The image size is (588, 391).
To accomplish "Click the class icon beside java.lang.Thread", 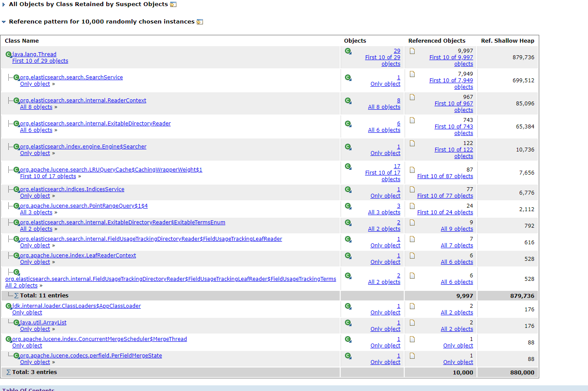I will pos(9,54).
